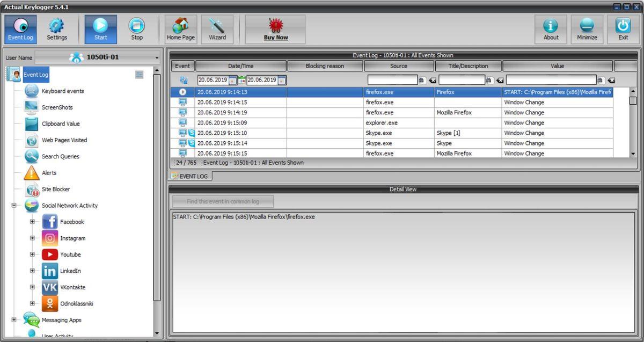Screen dimensions: 644x342
Task: Sort by the Date/Time column header
Action: (x=240, y=66)
